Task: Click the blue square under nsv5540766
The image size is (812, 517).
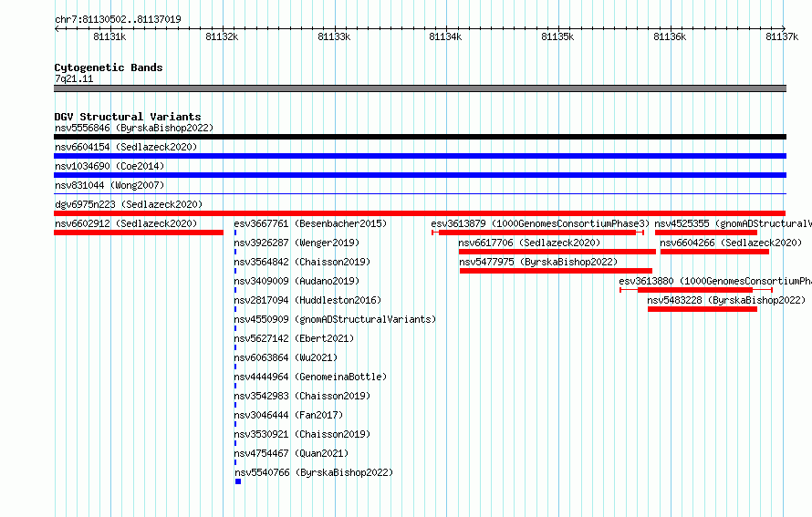Action: [238, 481]
